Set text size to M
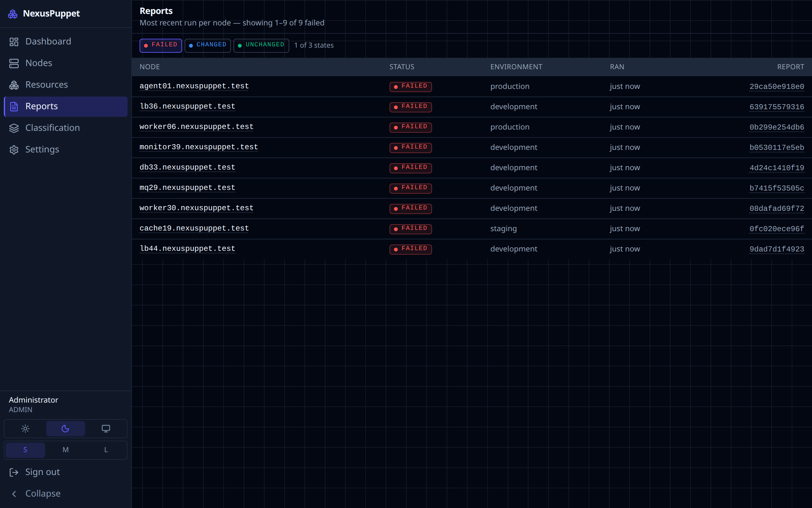The image size is (812, 508). tap(65, 450)
